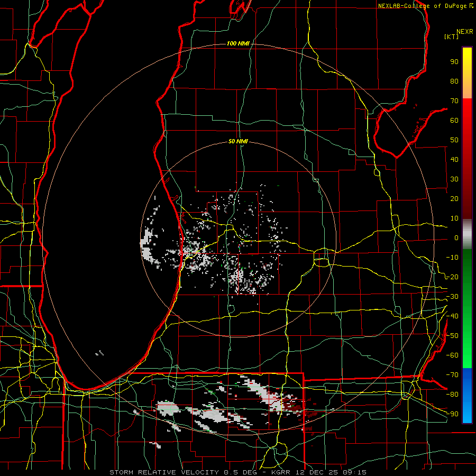
Task: Click the 20 value on velocity scale
Action: [454, 198]
